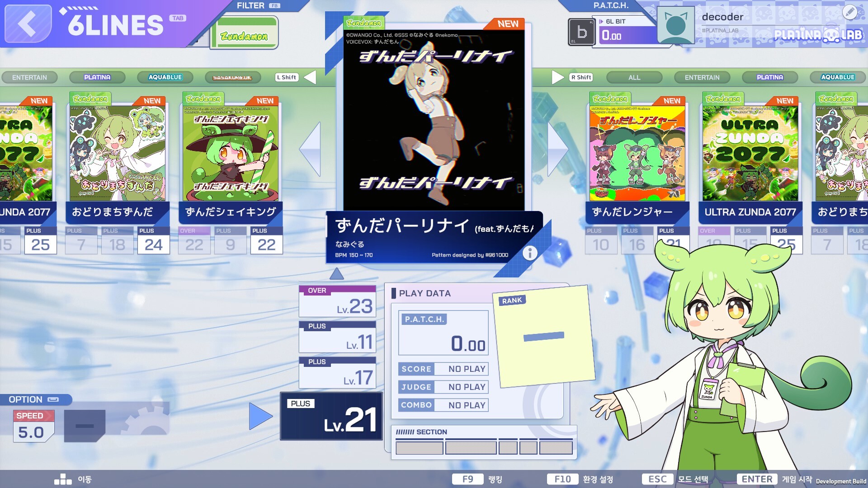Click the decoder profile avatar
This screenshot has height=488, width=868.
pos(675,25)
